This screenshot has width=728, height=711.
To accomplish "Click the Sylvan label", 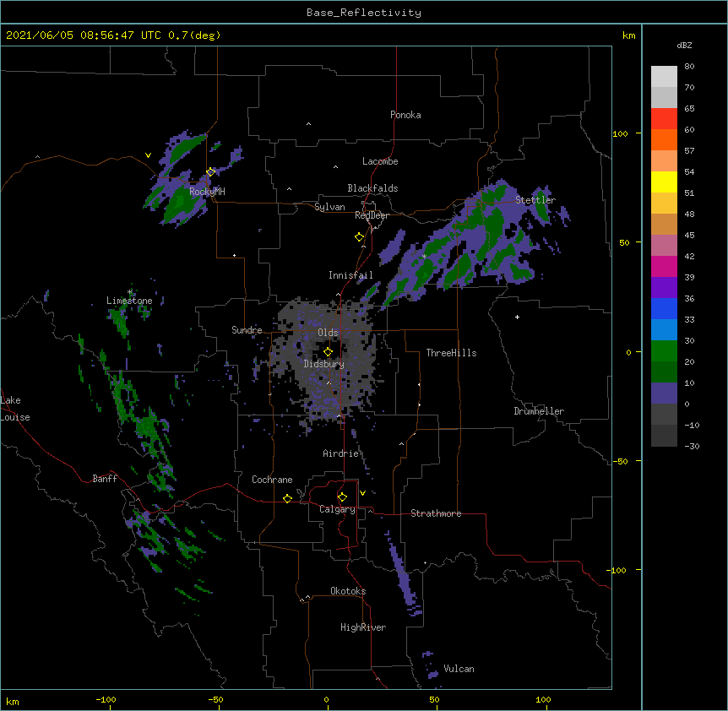I will tap(329, 207).
